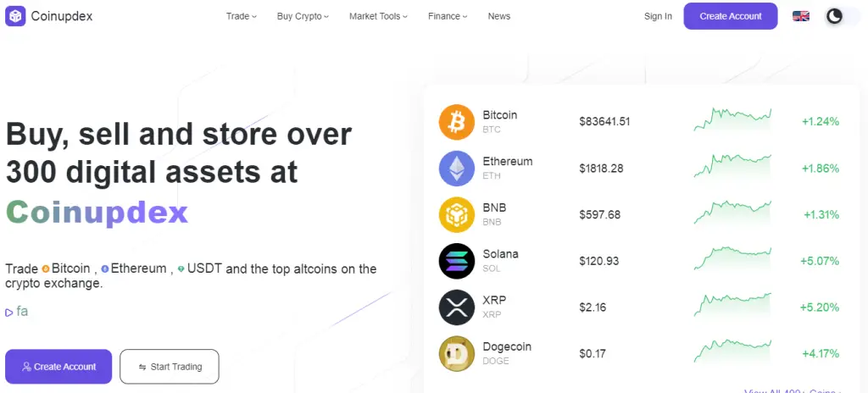Click the Bitcoin coin icon
This screenshot has width=868, height=393.
457,122
